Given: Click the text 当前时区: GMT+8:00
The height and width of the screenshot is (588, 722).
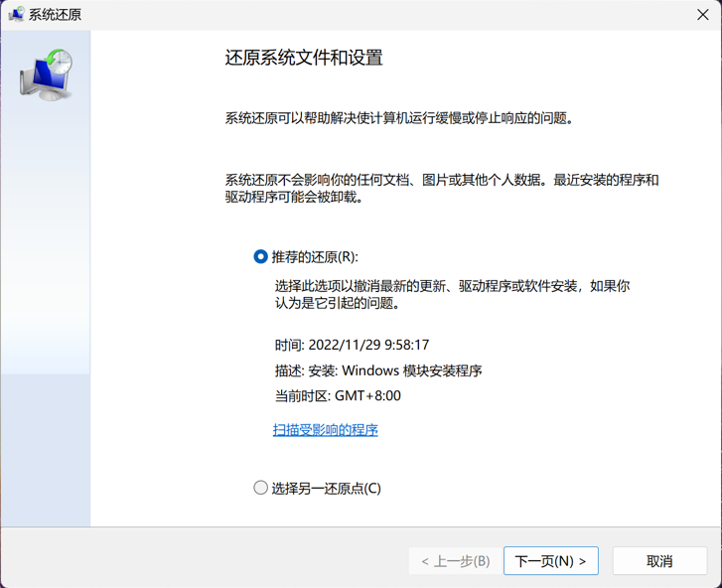Looking at the screenshot, I should tap(338, 395).
